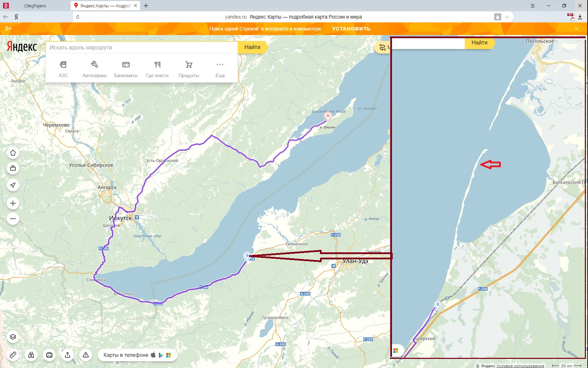Click the yellow Найти search button
Image resolution: width=588 pixels, height=368 pixels.
(x=252, y=47)
